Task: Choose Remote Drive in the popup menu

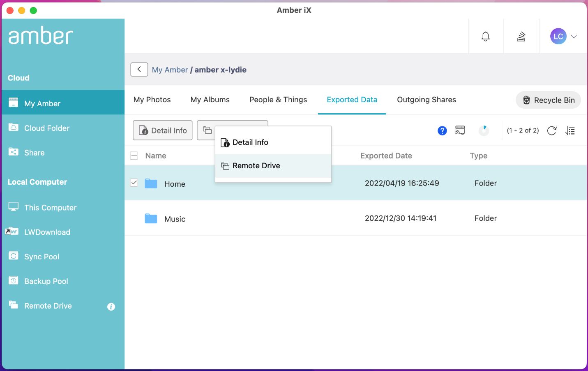Action: (273, 166)
